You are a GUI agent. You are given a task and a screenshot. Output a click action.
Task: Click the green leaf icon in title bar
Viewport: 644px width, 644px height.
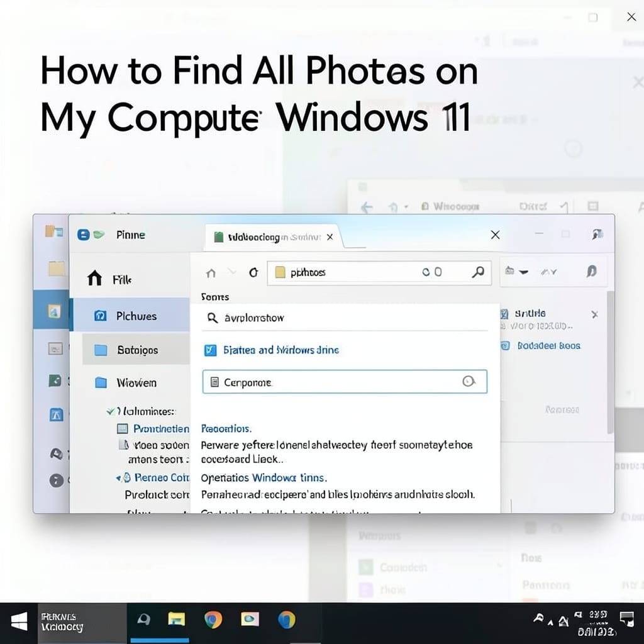click(x=99, y=235)
